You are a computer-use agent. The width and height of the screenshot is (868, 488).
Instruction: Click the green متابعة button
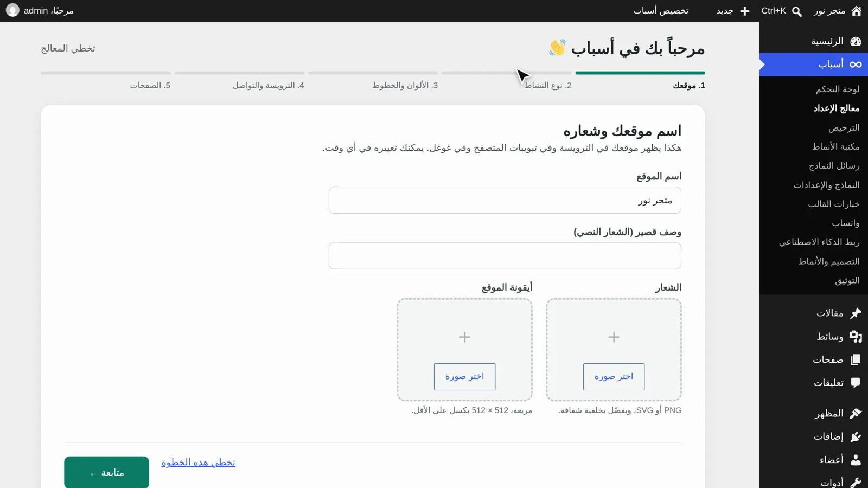coord(106,472)
